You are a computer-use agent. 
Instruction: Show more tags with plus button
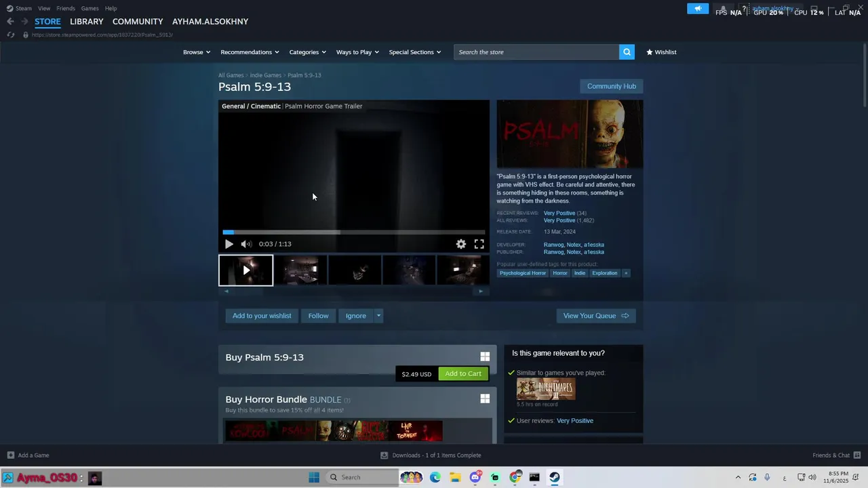coord(626,273)
